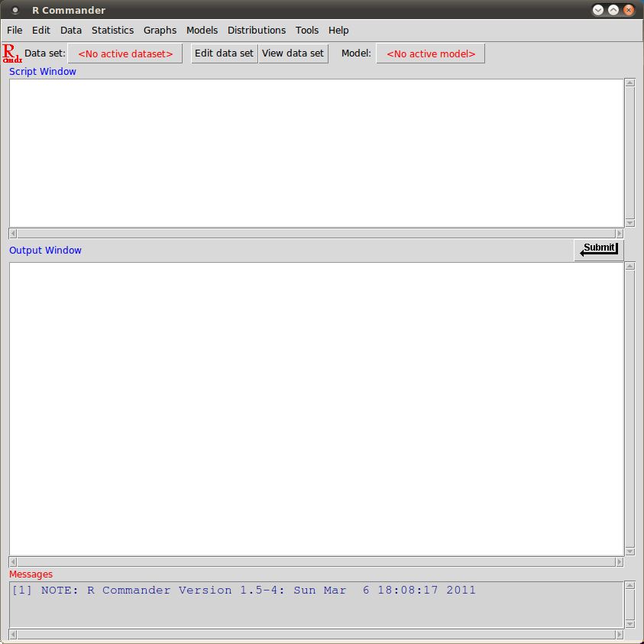Open the Graphs menu
Image resolution: width=644 pixels, height=644 pixels.
click(x=160, y=31)
